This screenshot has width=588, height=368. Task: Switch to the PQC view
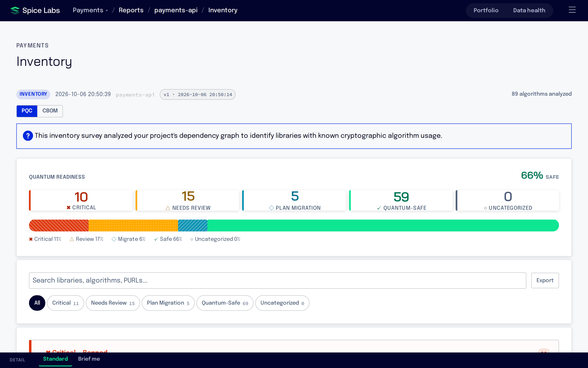pos(27,111)
